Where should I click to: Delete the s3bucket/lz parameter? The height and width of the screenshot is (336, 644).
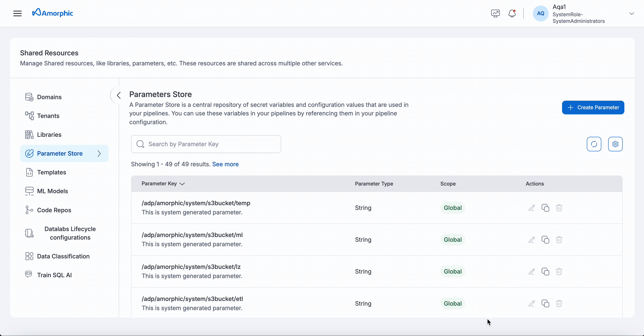pos(559,271)
